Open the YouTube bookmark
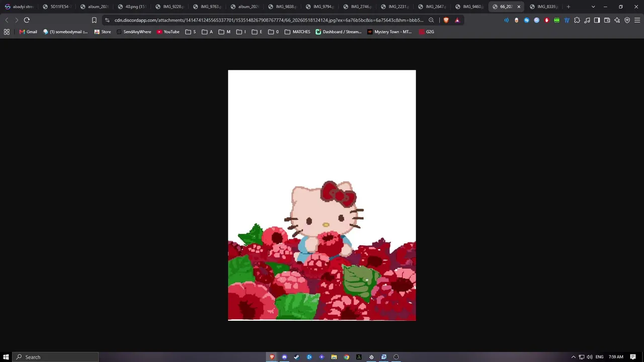 coord(168,32)
